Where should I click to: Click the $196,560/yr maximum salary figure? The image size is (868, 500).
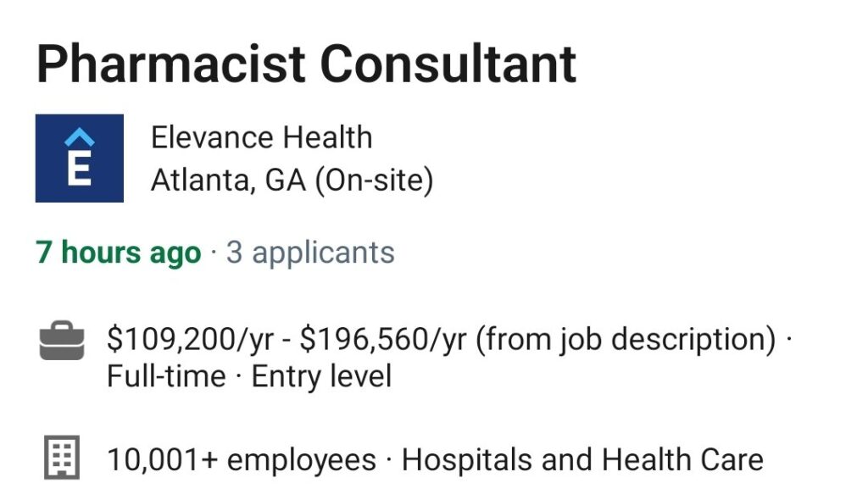(x=383, y=339)
